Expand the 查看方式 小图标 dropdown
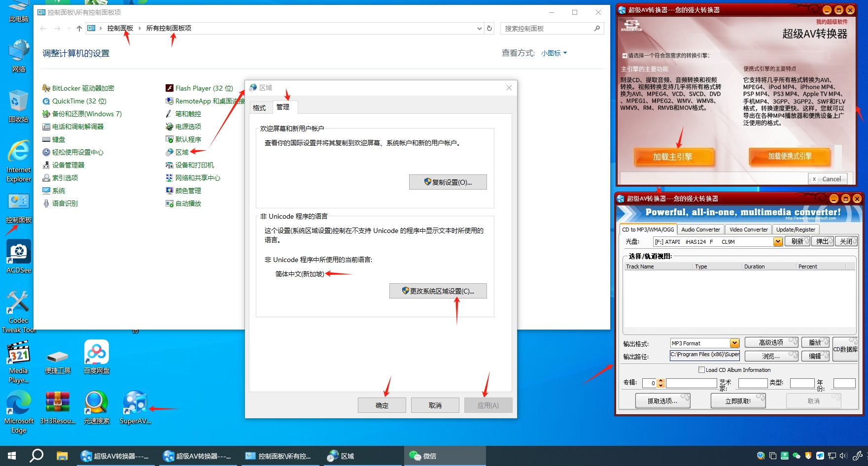 (x=554, y=53)
